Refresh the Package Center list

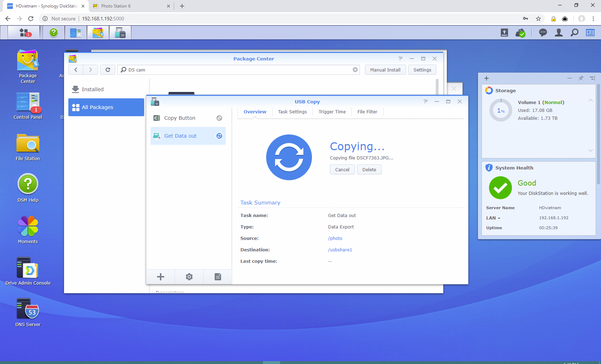click(108, 70)
